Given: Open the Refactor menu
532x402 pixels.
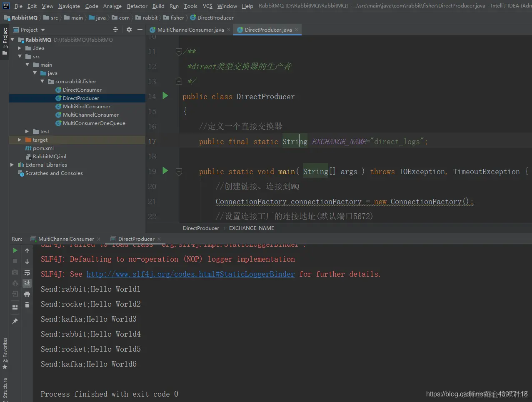Looking at the screenshot, I should click(x=137, y=6).
